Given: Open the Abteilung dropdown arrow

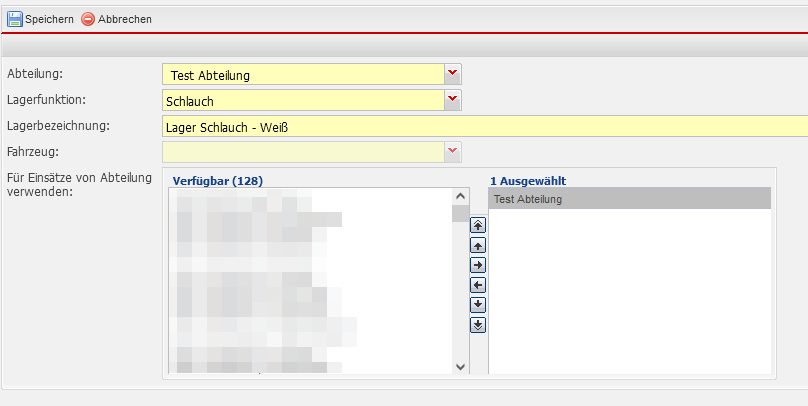Looking at the screenshot, I should (453, 74).
